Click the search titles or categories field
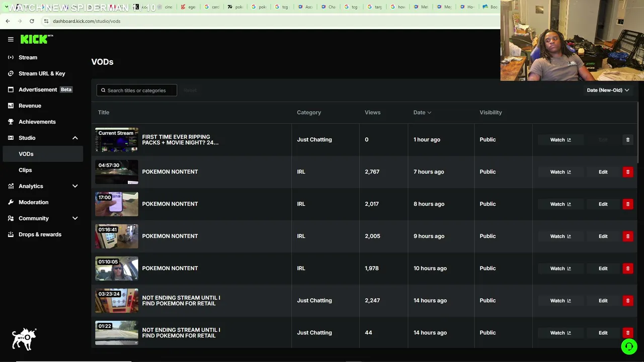Screen dimensions: 644x362 (137, 90)
